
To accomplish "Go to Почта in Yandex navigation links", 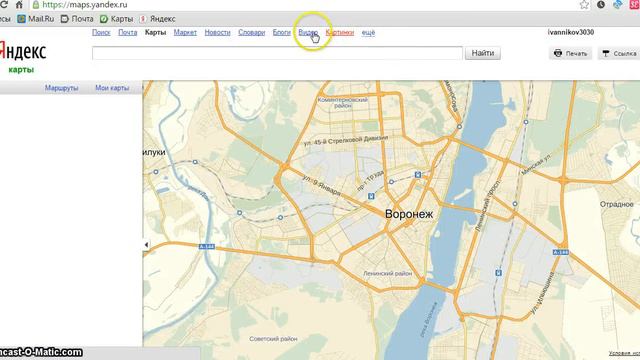I will (x=128, y=32).
